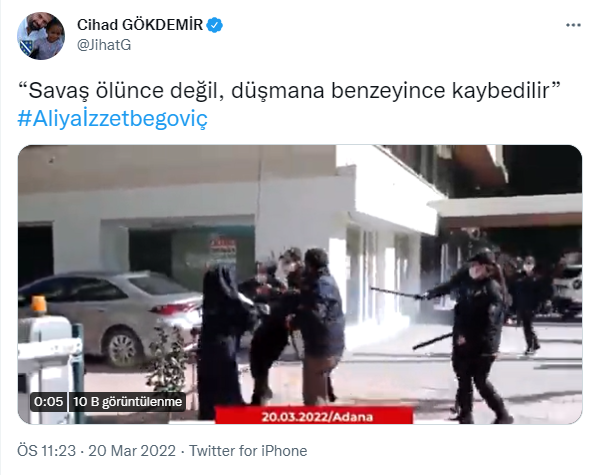Viewport: 592px width, 475px height.
Task: Open the ÖS 11:23 timestamp link
Action: [46, 451]
